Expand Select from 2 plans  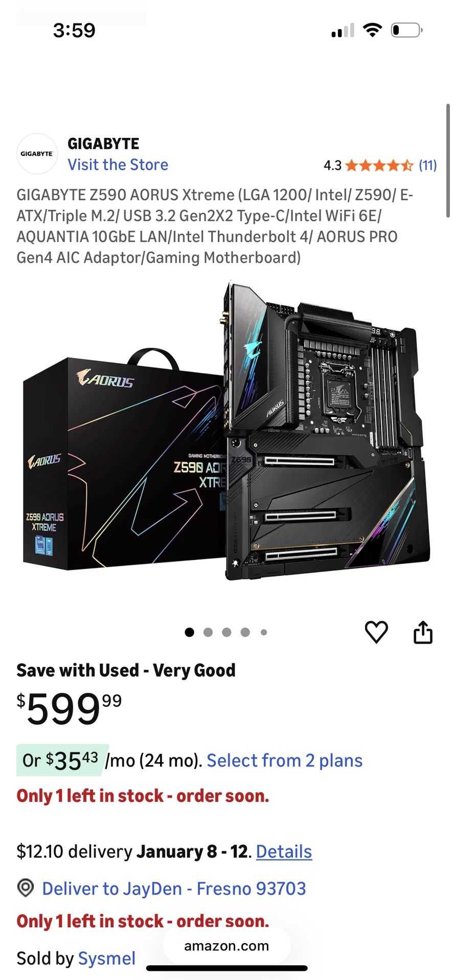coord(285,761)
